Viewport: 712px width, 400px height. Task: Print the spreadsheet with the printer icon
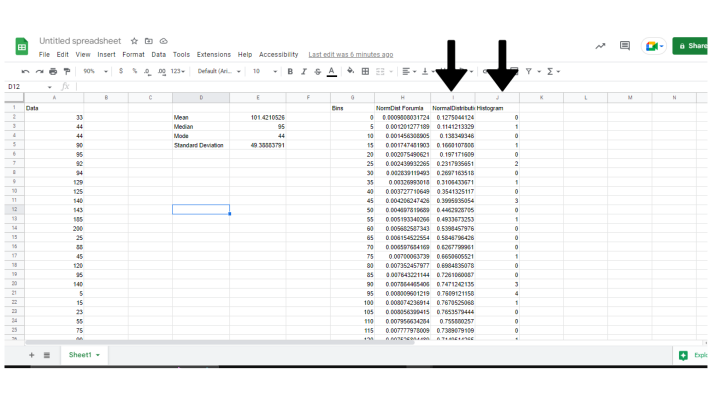53,71
